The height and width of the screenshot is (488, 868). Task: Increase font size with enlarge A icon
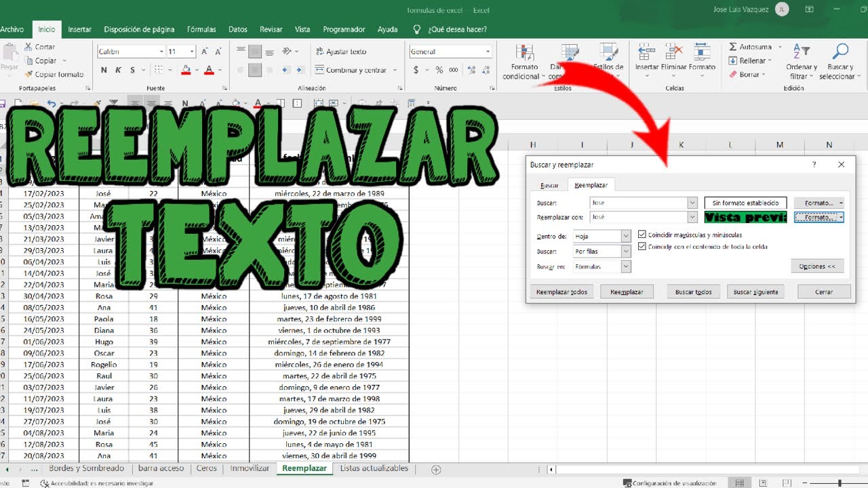pos(205,52)
